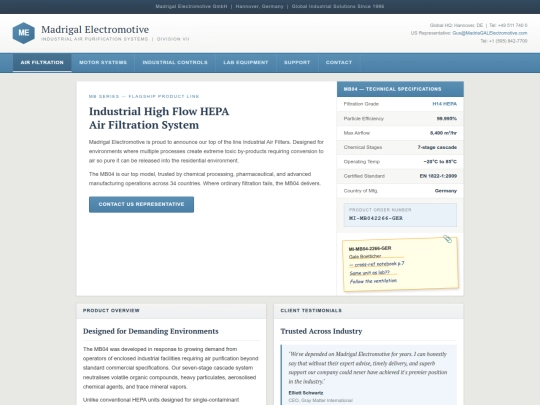540x405 pixels.
Task: Click the Country of Mfg. Germany row
Action: point(400,191)
